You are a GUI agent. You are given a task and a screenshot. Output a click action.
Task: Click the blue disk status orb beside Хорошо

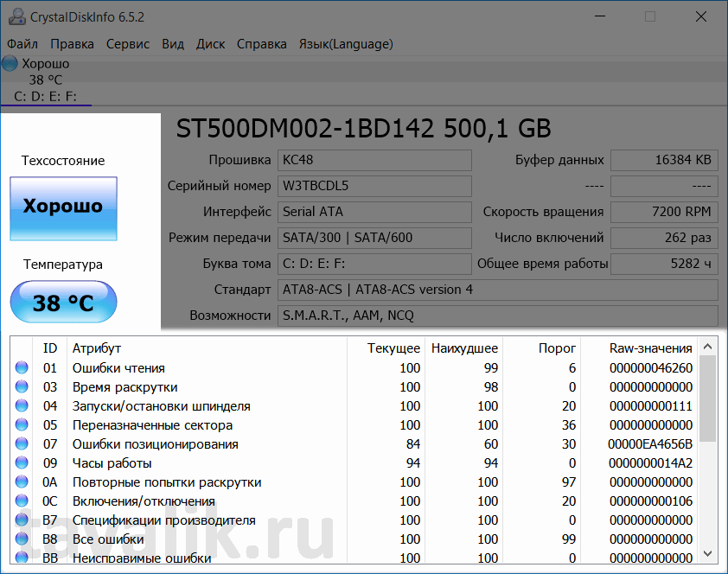[x=10, y=64]
